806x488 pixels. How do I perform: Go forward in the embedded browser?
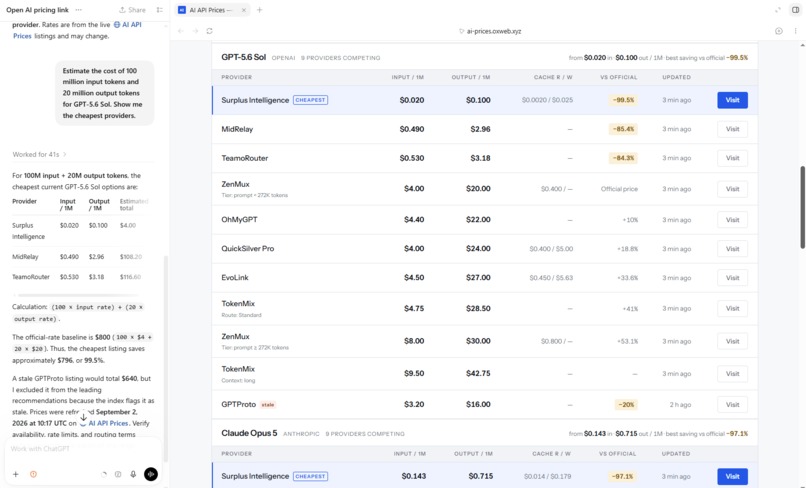(x=195, y=31)
